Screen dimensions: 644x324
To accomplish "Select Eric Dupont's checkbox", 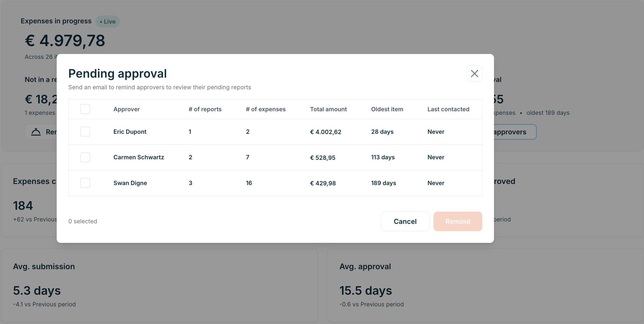I will coord(85,132).
